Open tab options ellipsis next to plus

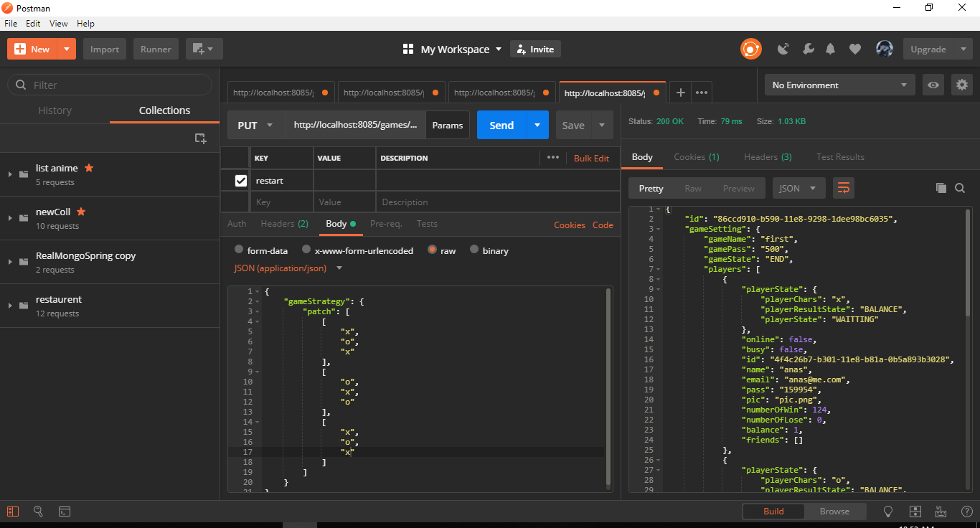(702, 93)
